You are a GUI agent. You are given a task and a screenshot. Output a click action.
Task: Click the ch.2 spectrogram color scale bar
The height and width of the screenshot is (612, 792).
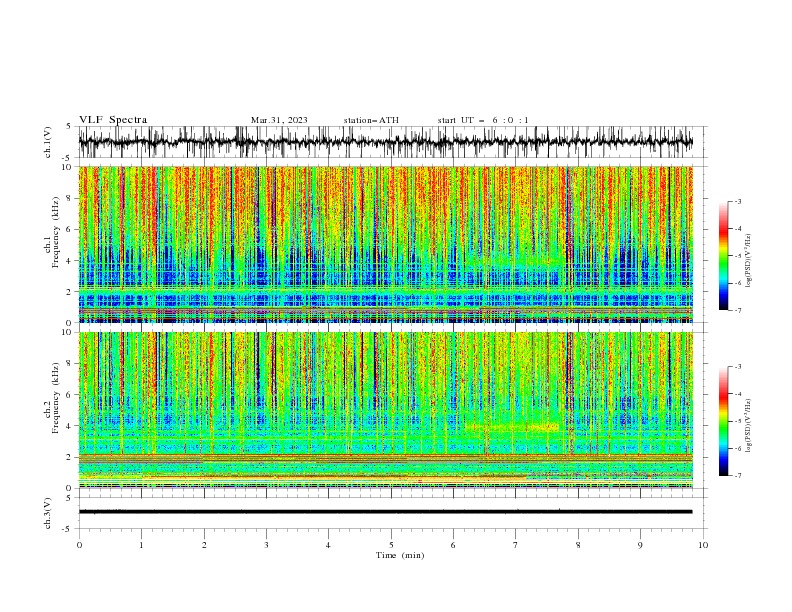(723, 421)
